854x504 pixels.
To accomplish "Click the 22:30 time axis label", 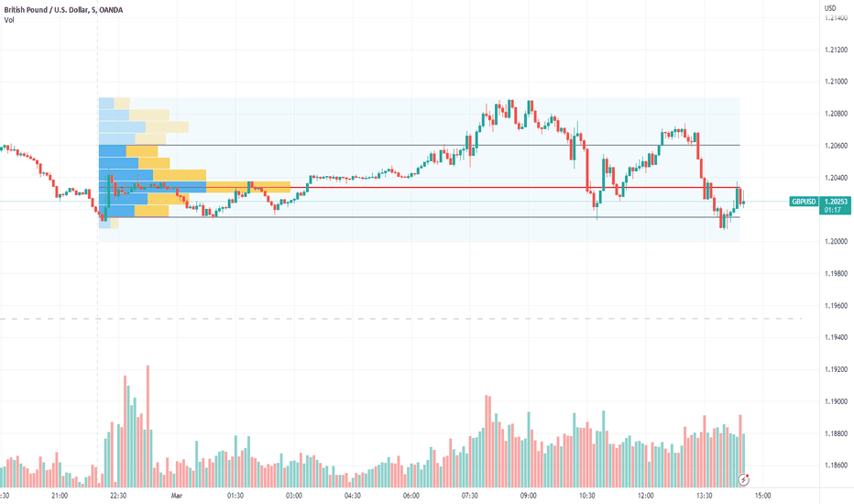I will click(x=118, y=495).
